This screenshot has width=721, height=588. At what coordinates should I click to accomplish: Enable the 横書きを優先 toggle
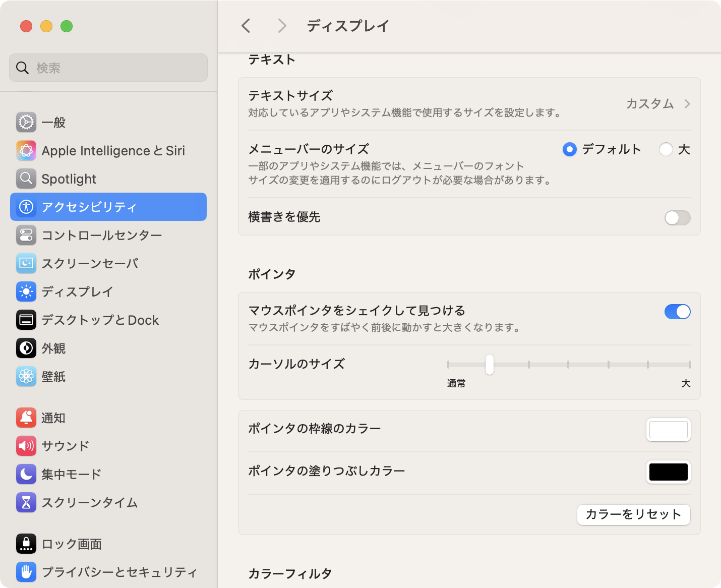pyautogui.click(x=677, y=218)
